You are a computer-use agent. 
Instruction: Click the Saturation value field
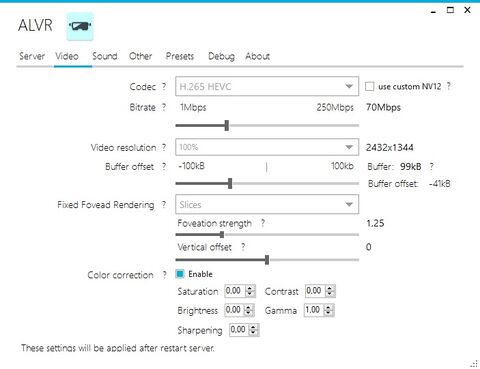click(235, 291)
